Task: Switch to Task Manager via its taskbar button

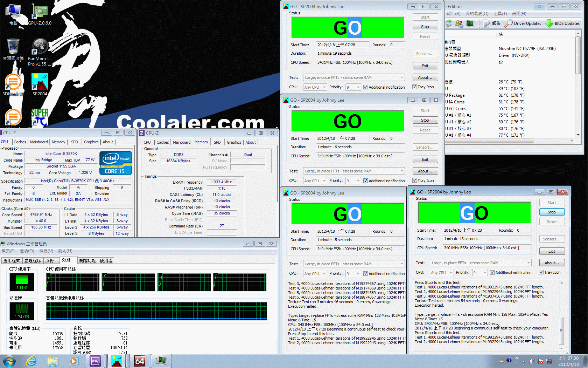Action: (x=161, y=361)
